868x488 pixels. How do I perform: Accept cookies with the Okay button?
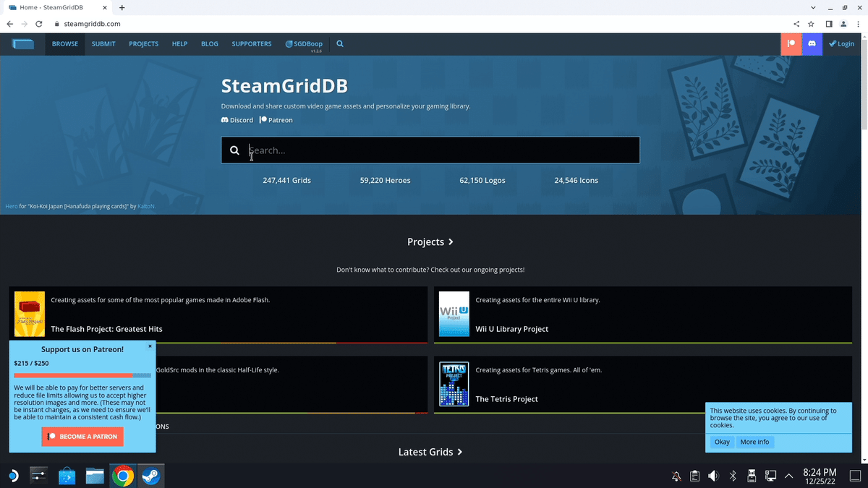[722, 442]
